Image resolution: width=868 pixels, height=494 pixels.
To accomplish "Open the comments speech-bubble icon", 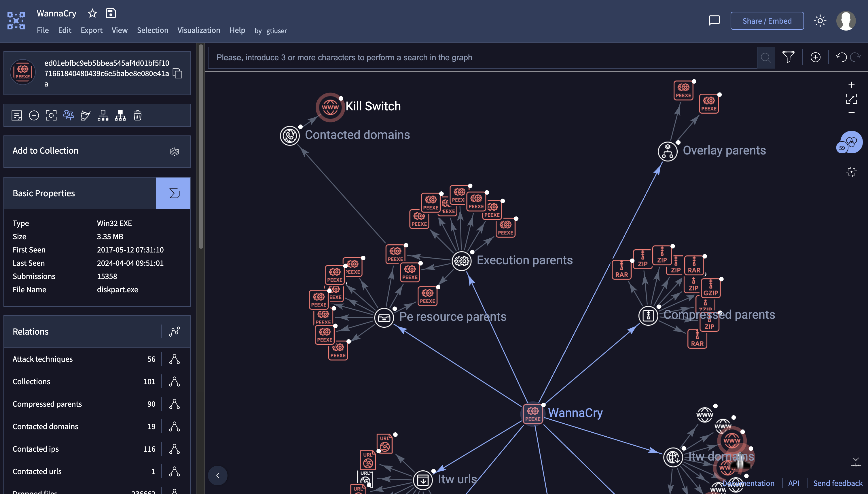I will coord(714,20).
